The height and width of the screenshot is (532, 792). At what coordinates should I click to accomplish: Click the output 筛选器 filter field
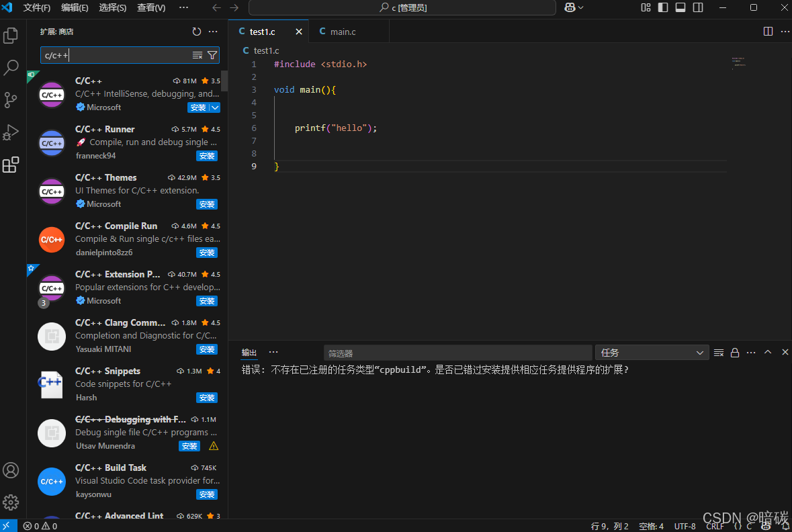pyautogui.click(x=457, y=353)
